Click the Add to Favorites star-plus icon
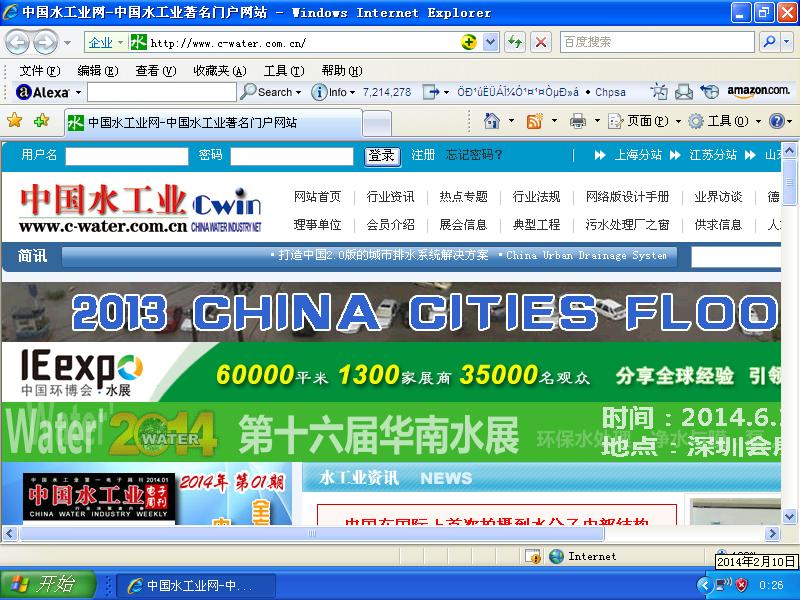This screenshot has height=600, width=800. [41, 120]
